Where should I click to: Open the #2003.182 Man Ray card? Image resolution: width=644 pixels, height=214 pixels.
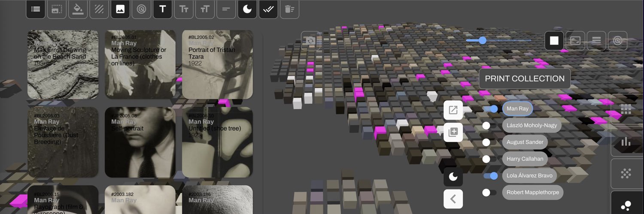pyautogui.click(x=140, y=200)
